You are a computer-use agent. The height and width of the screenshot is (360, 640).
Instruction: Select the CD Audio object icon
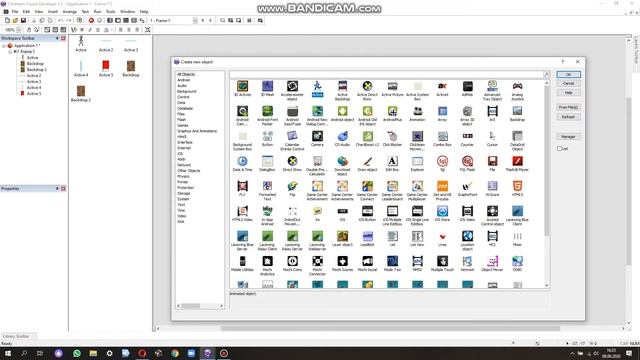coord(342,136)
